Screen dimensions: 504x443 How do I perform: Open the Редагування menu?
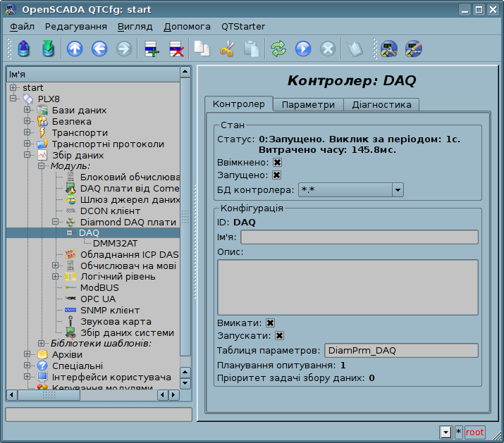[75, 27]
